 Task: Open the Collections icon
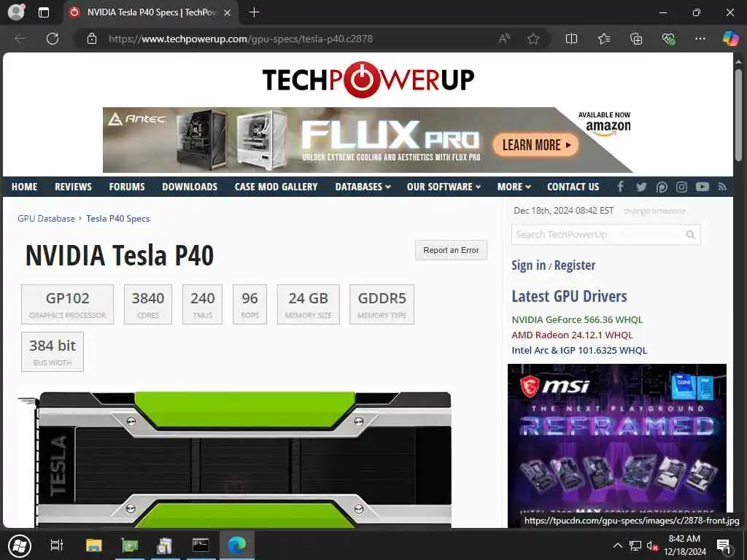tap(636, 39)
